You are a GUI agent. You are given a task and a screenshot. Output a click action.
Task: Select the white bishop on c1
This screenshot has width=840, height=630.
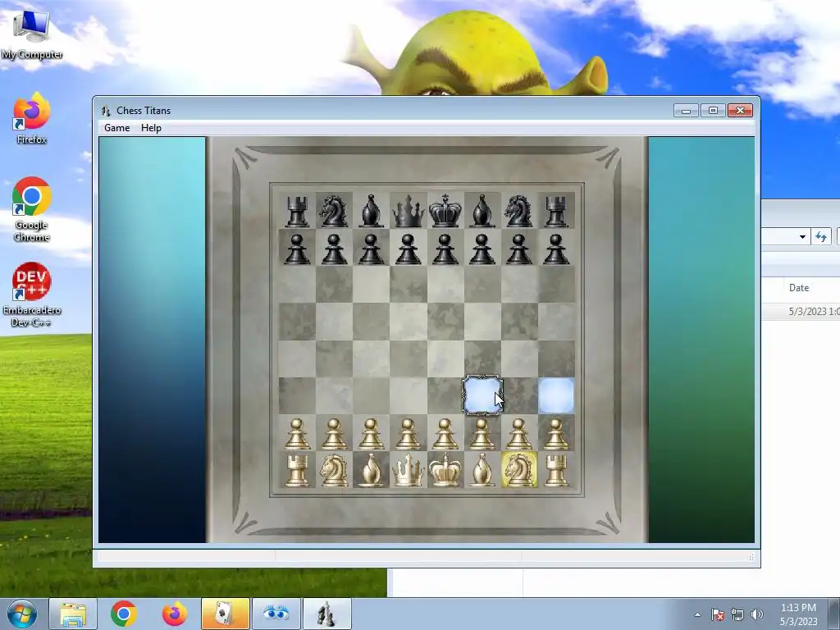(x=372, y=470)
